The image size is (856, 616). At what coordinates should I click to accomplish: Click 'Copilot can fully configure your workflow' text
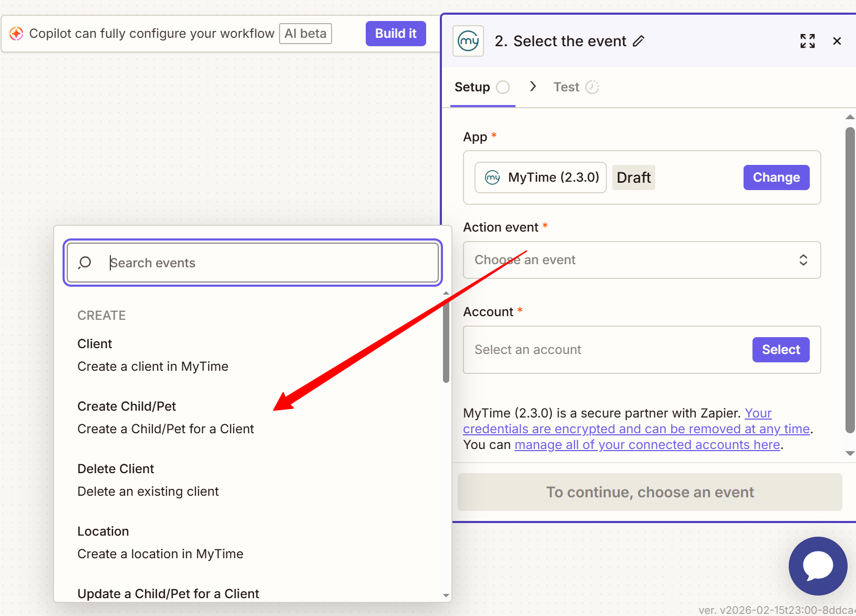(x=152, y=34)
